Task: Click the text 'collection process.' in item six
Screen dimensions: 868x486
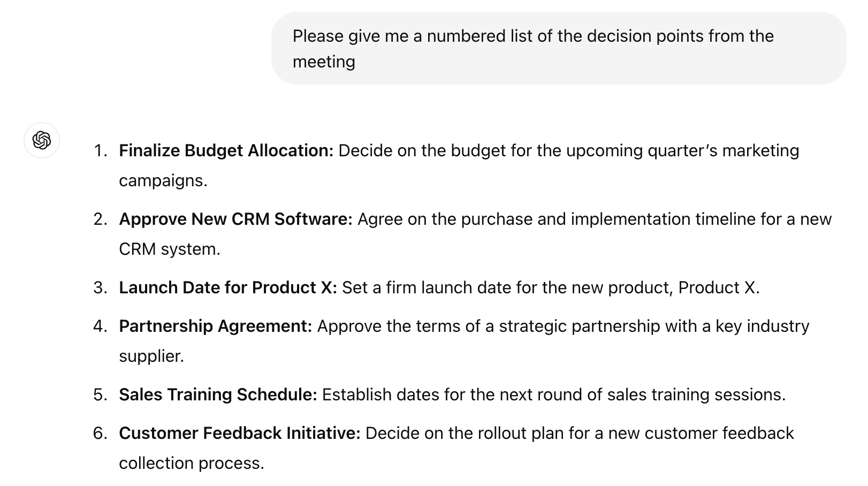Action: click(x=191, y=464)
